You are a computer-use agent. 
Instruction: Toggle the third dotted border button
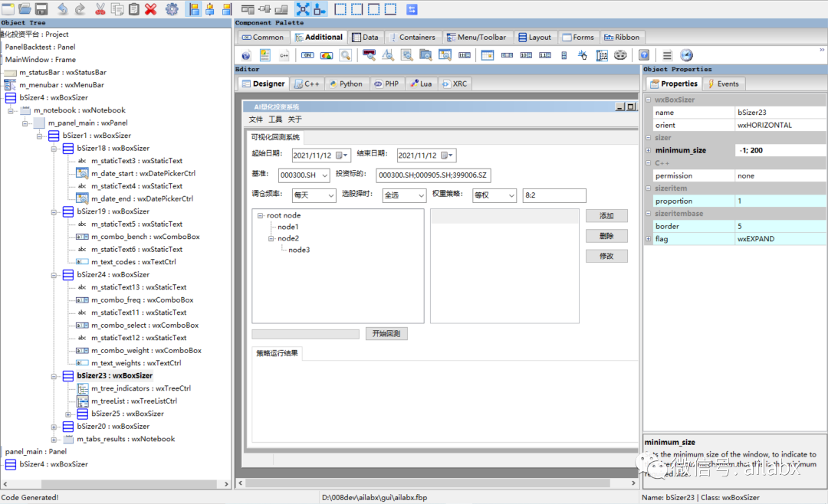374,8
